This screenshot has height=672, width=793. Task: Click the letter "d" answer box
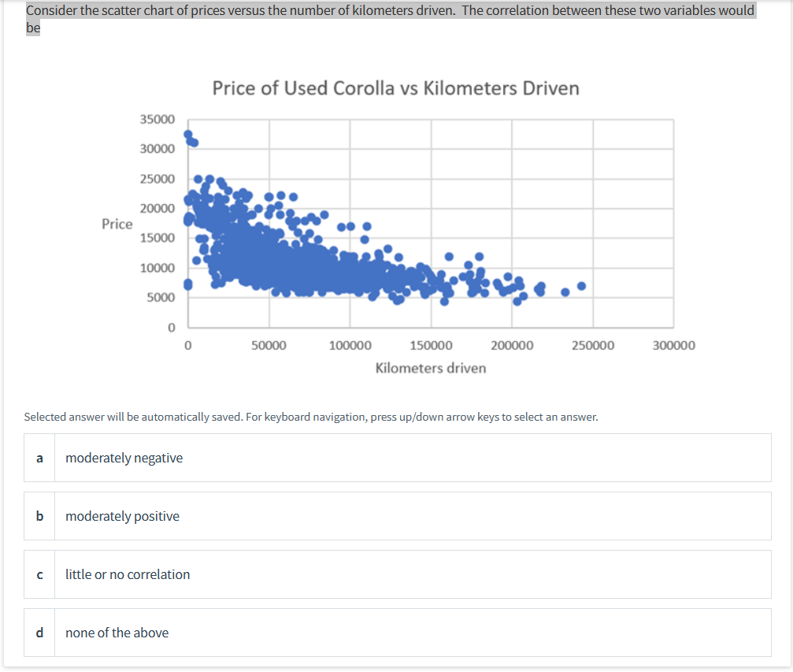[39, 633]
